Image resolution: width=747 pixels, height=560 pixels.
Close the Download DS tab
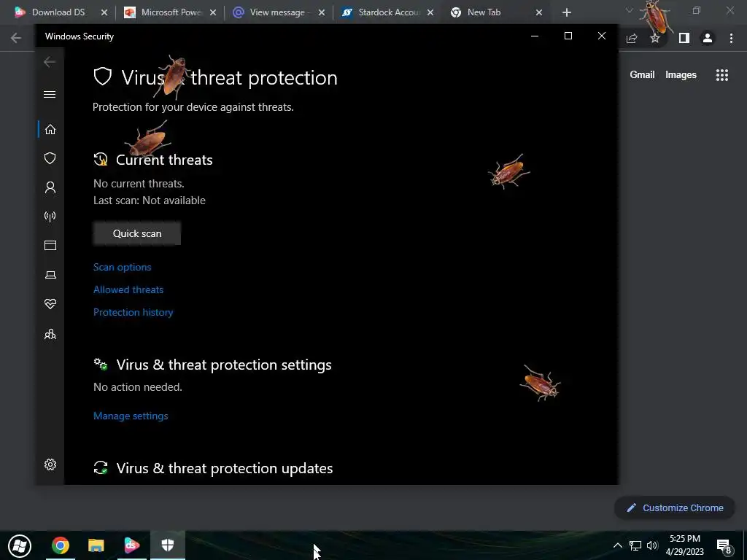pos(104,13)
